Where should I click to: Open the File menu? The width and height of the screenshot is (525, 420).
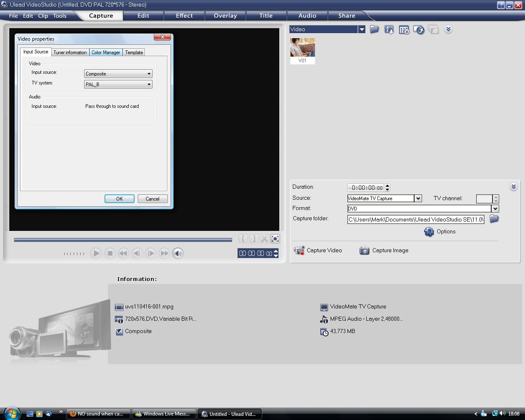pos(14,16)
